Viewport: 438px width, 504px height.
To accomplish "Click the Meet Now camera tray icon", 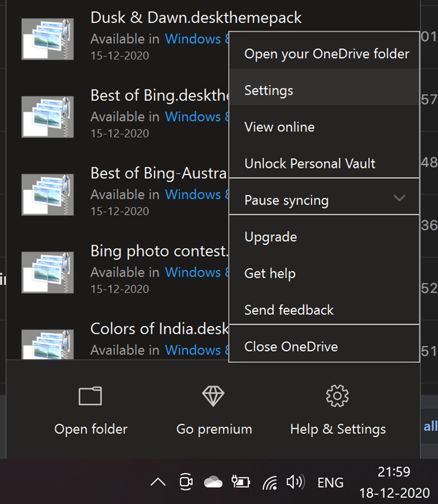I will (186, 482).
